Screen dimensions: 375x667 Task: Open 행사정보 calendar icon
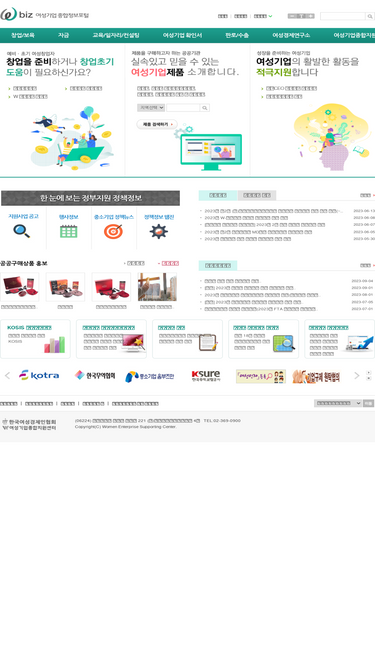pos(68,231)
